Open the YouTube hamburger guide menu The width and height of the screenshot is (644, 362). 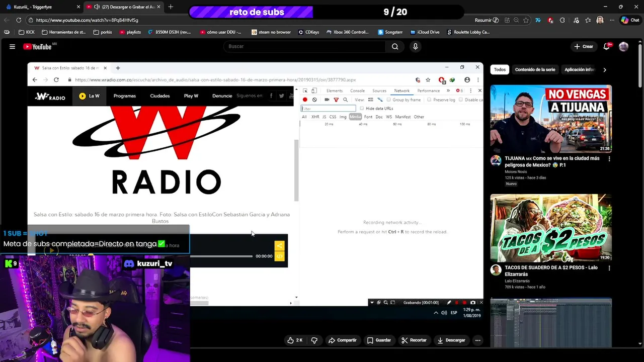tap(12, 46)
